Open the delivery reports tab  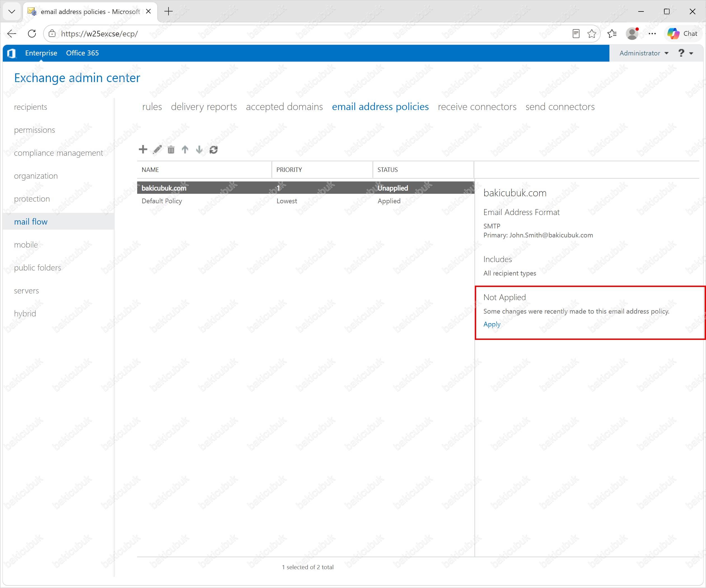204,107
